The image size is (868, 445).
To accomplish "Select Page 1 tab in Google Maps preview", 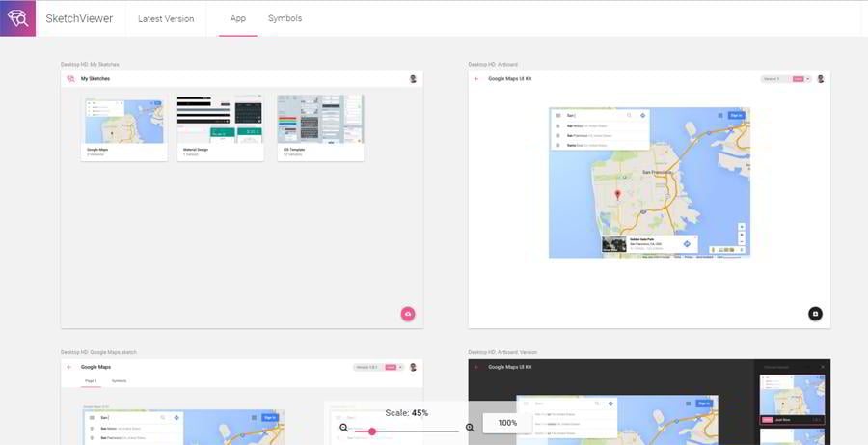I will tap(90, 381).
